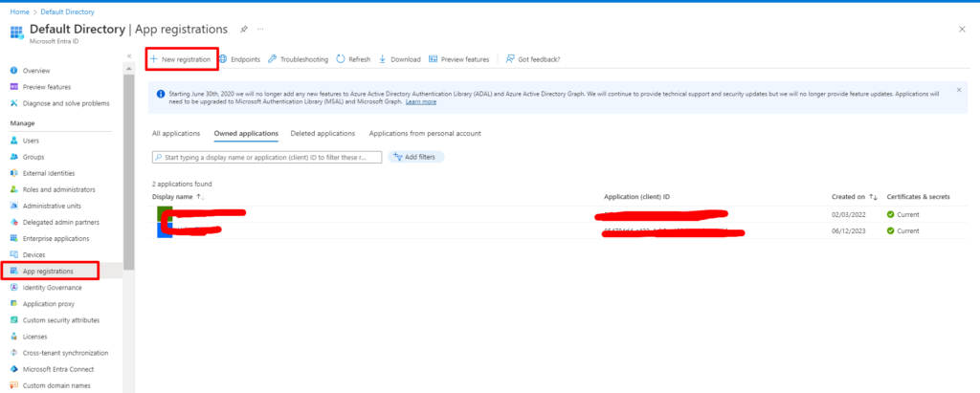Go to Home breadcrumb link
This screenshot has width=980, height=393.
[19, 11]
